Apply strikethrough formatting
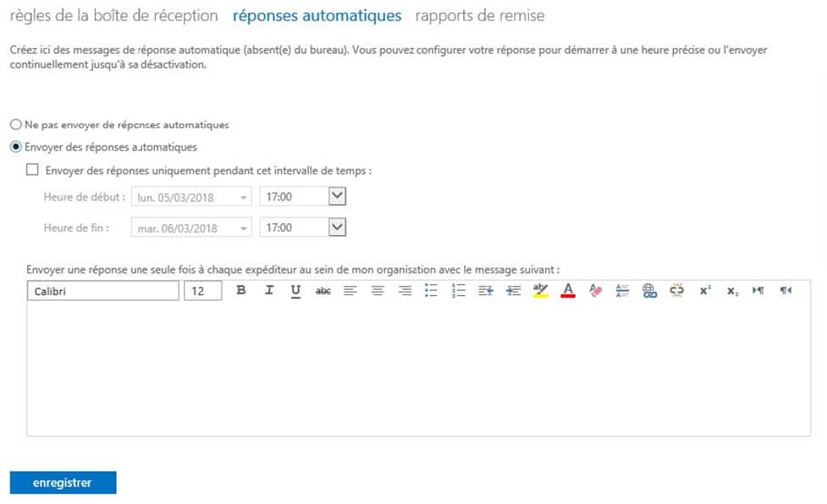Viewport: 827px width, 504px height. [323, 290]
